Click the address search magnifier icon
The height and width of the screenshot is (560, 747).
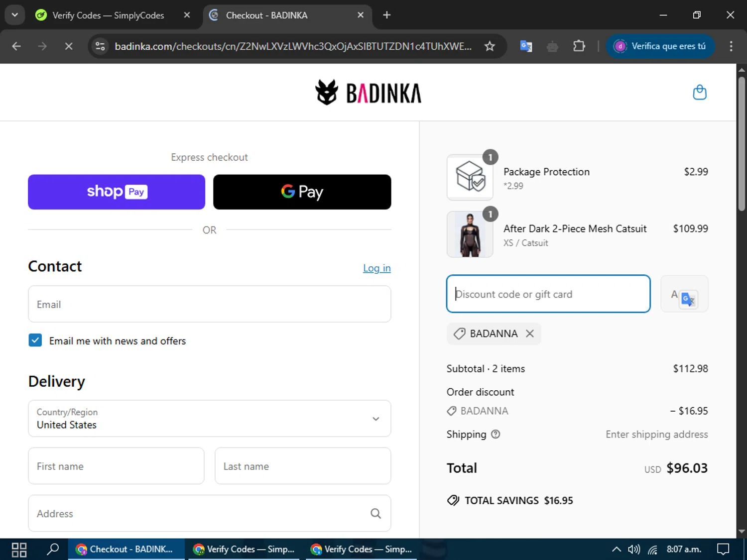[376, 513]
